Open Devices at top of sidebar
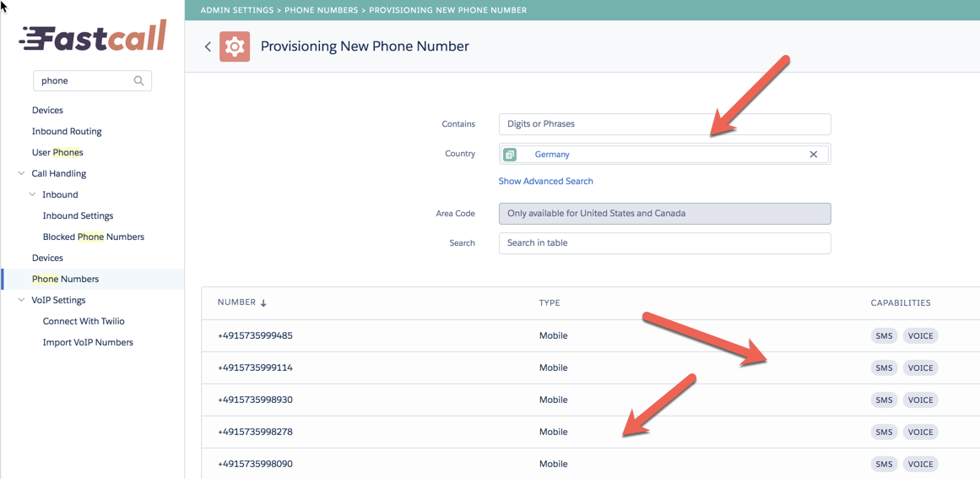This screenshot has width=980, height=479. pyautogui.click(x=47, y=110)
